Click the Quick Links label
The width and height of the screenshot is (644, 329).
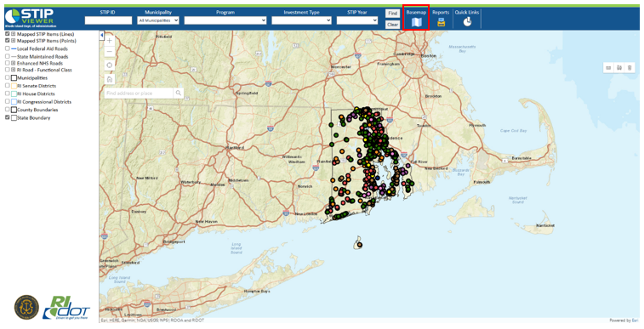pos(467,12)
